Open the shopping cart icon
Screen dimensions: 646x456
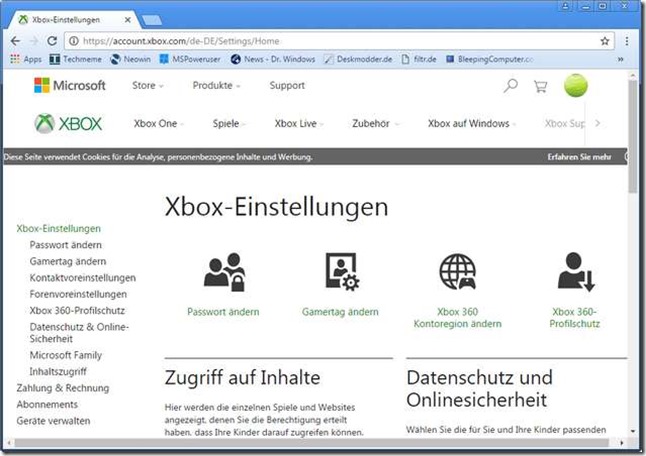click(x=540, y=86)
